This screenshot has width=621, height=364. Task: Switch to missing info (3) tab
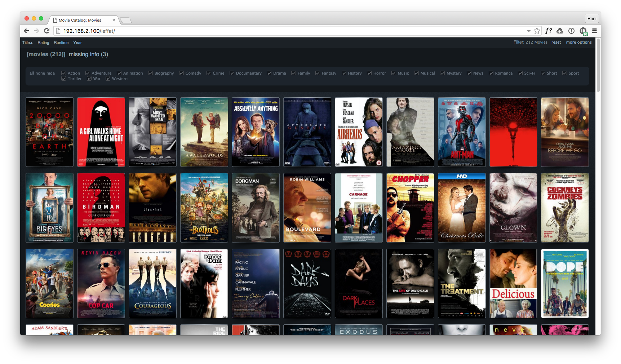coord(88,54)
